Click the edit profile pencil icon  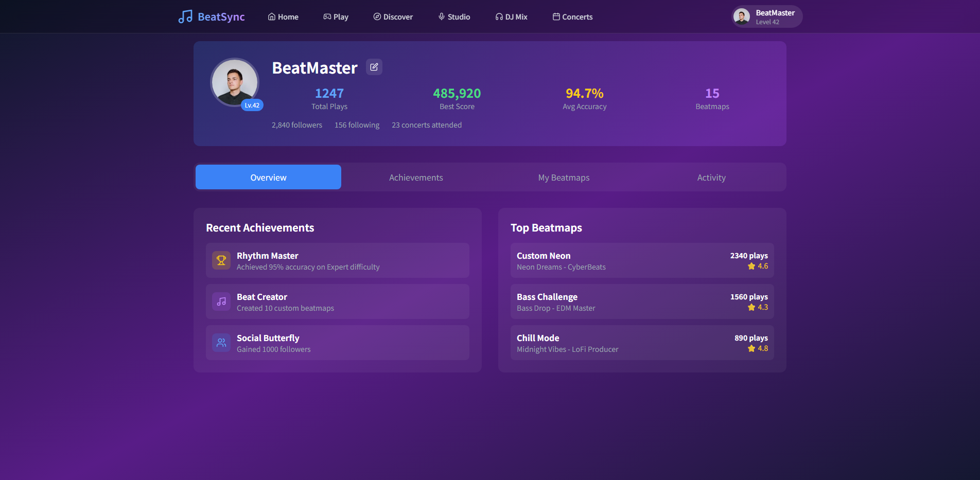[374, 67]
